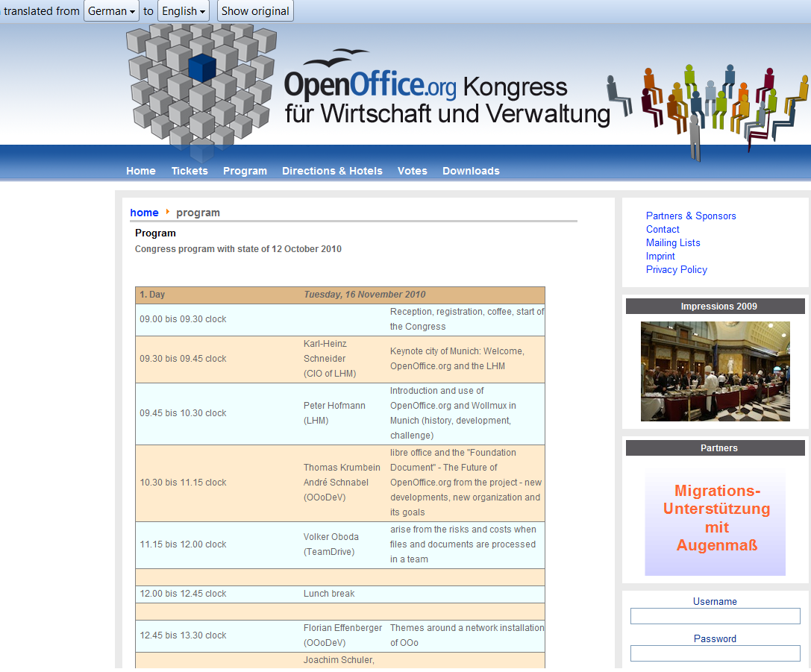
Task: Open the Privacy Policy link
Action: coord(677,269)
